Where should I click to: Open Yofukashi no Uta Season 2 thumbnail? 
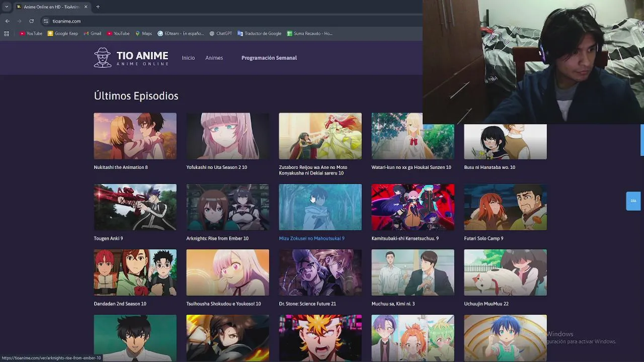click(227, 136)
